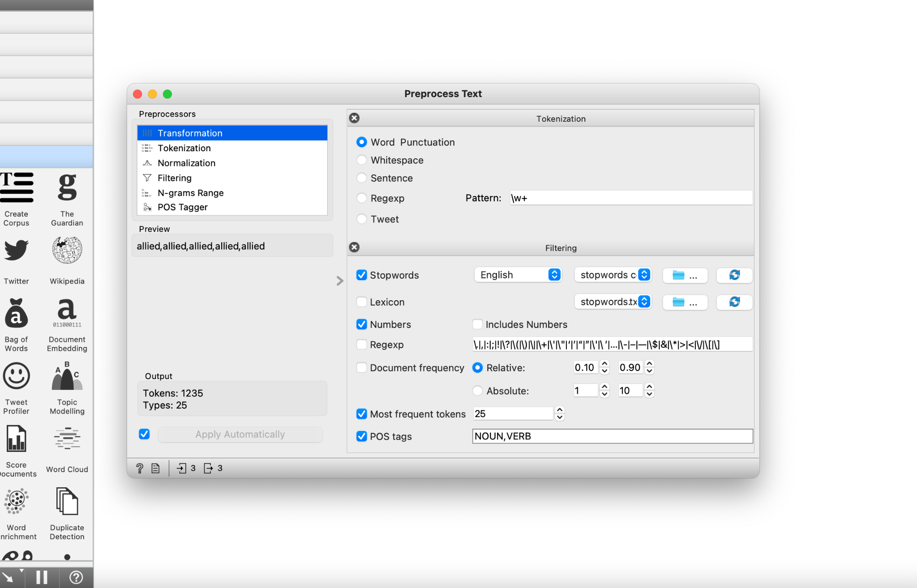917x588 pixels.
Task: Select POS Tagger in Preprocessors list
Action: coord(232,207)
